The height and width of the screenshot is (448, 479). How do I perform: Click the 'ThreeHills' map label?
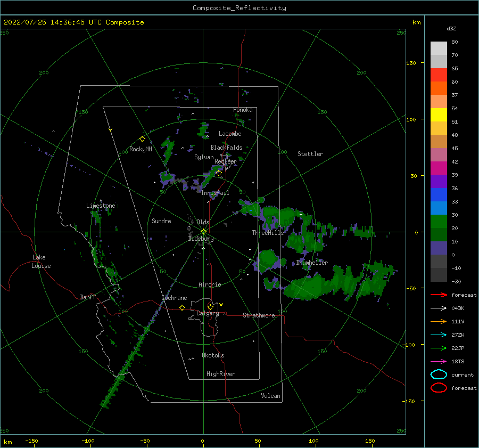coord(268,233)
